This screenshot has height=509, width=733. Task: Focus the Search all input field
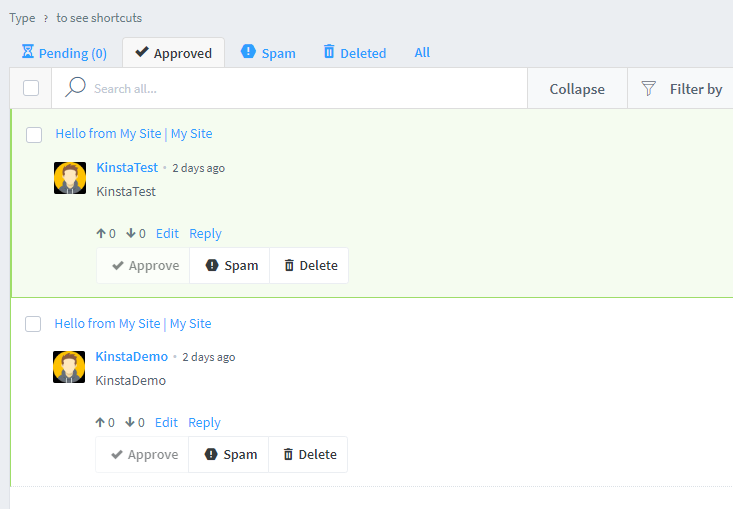tap(300, 89)
